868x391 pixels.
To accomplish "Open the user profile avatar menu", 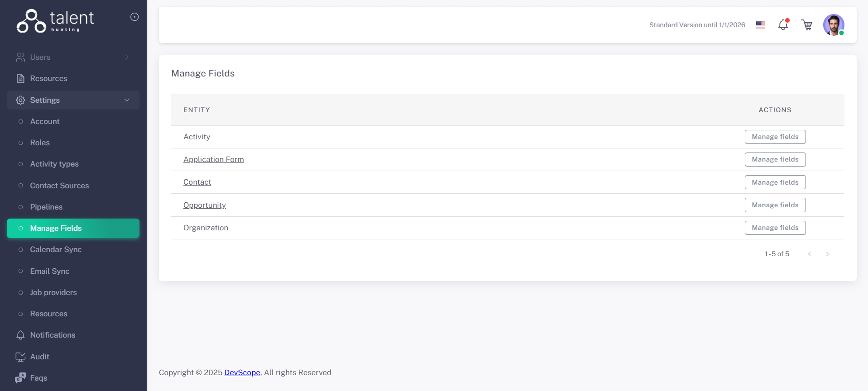I will tap(833, 25).
